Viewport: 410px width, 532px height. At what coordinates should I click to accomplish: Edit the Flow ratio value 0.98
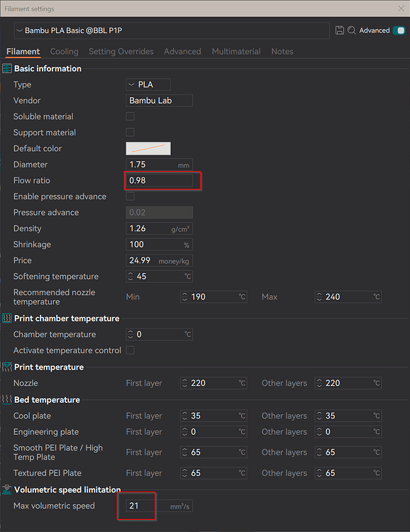tap(159, 180)
